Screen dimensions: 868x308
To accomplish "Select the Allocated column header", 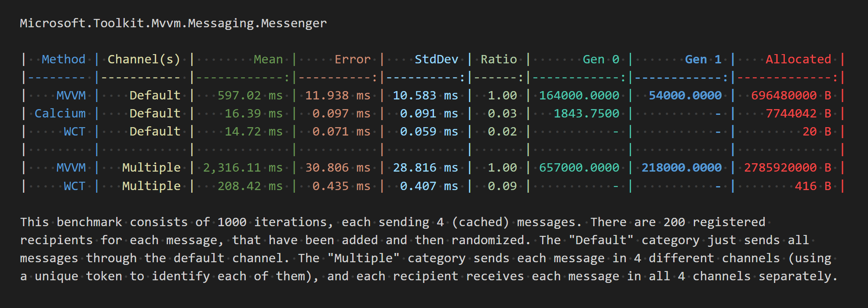I will point(799,59).
